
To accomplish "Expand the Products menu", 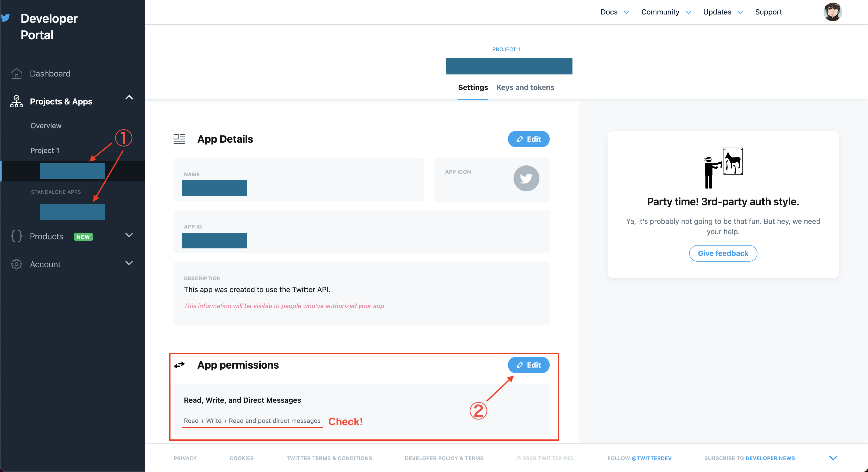I will [129, 235].
